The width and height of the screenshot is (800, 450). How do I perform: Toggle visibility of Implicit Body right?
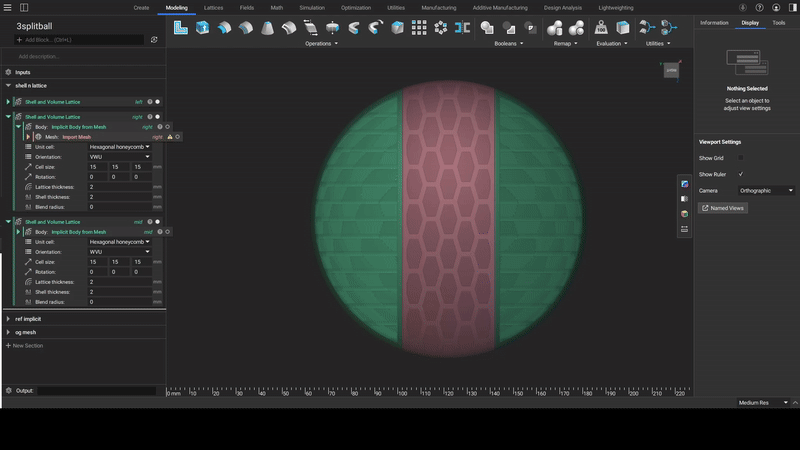point(167,127)
